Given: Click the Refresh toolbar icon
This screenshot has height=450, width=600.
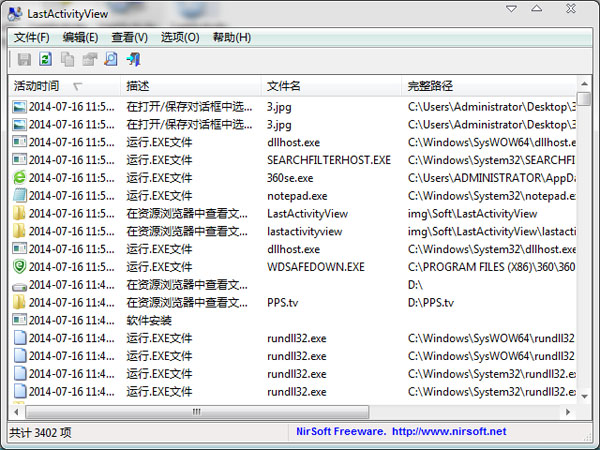Looking at the screenshot, I should click(46, 59).
